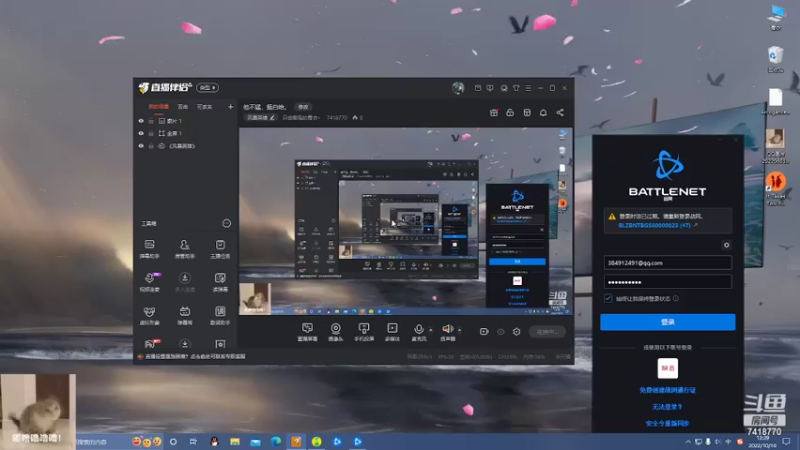
Task: Mute the microphone in the stream toolbar
Action: (x=418, y=332)
